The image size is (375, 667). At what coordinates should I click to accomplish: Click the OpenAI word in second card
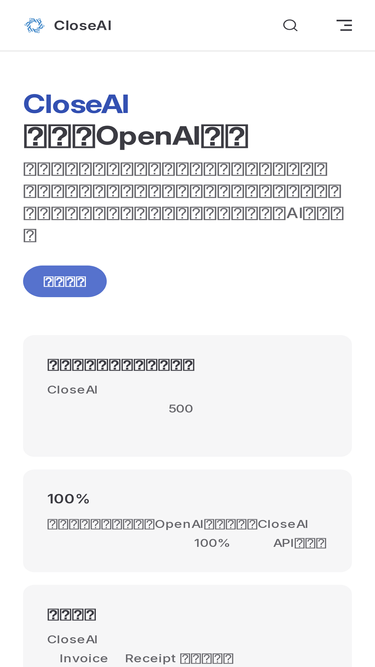click(x=179, y=524)
